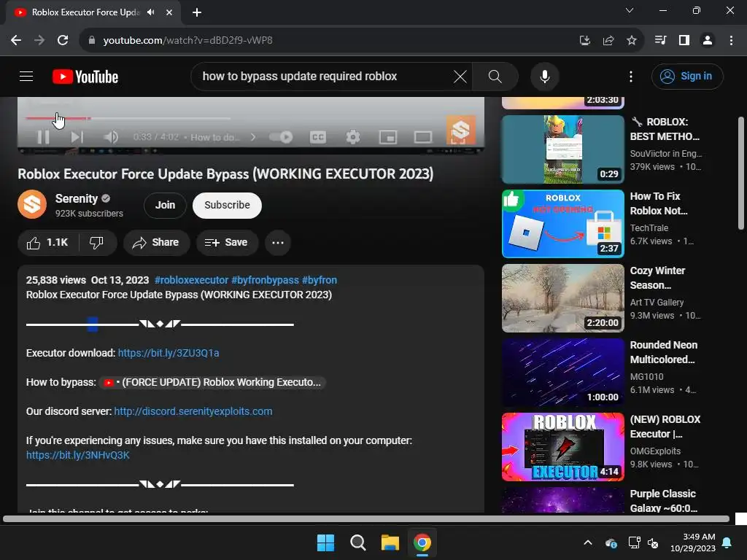
Task: Open YouTube settings three-dot menu
Action: pos(631,76)
